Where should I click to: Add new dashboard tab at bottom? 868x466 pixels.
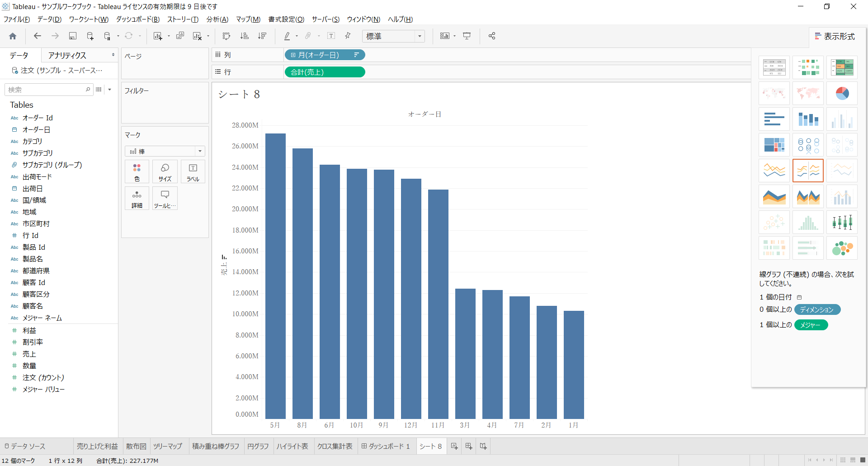[469, 447]
